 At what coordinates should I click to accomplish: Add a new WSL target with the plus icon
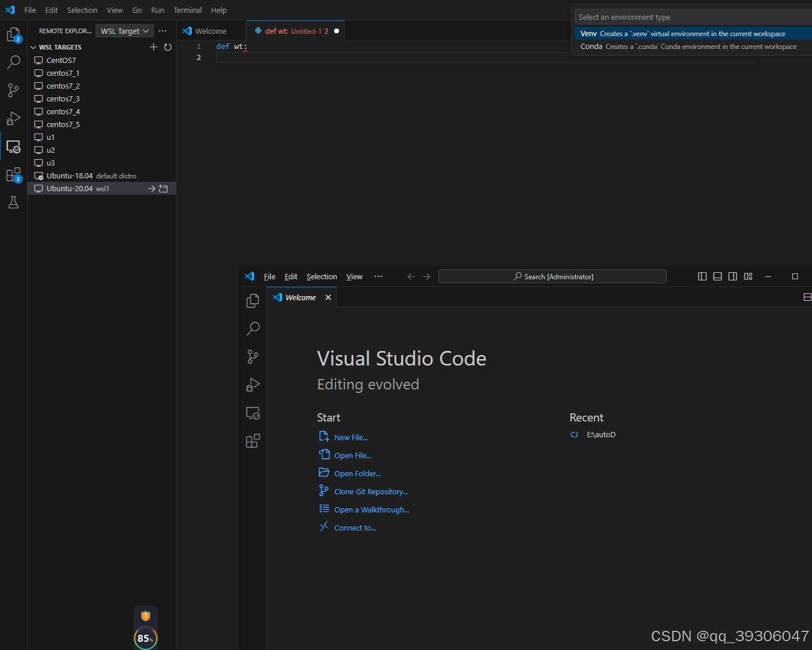(153, 47)
